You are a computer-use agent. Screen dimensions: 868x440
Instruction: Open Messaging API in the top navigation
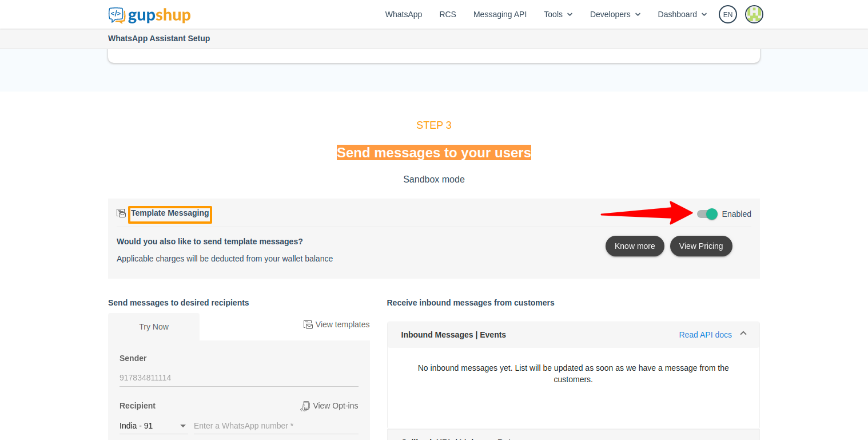click(x=500, y=14)
